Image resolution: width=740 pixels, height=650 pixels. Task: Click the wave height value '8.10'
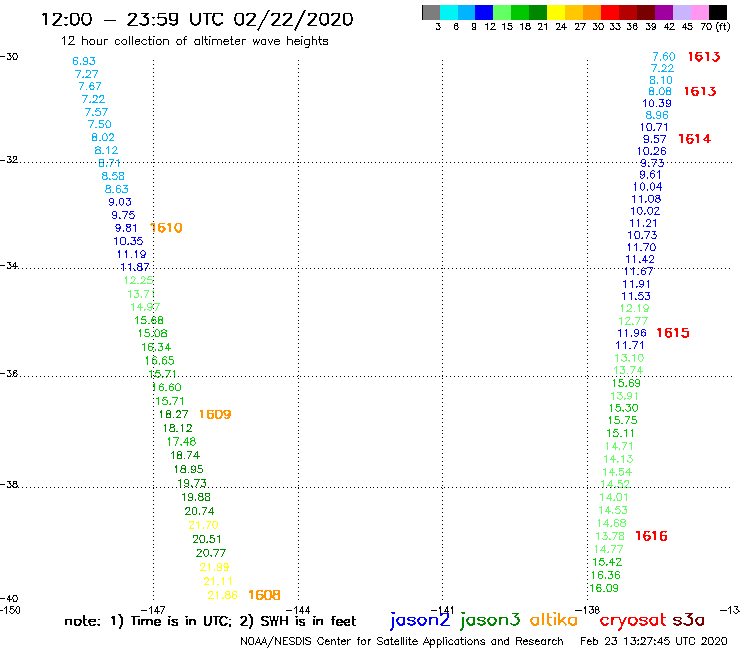661,80
